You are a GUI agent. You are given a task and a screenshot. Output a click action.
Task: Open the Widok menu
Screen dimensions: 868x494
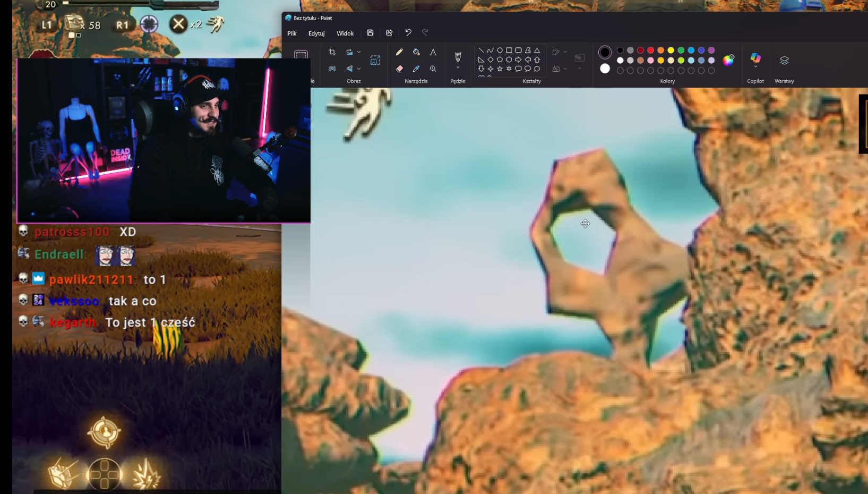coord(345,33)
